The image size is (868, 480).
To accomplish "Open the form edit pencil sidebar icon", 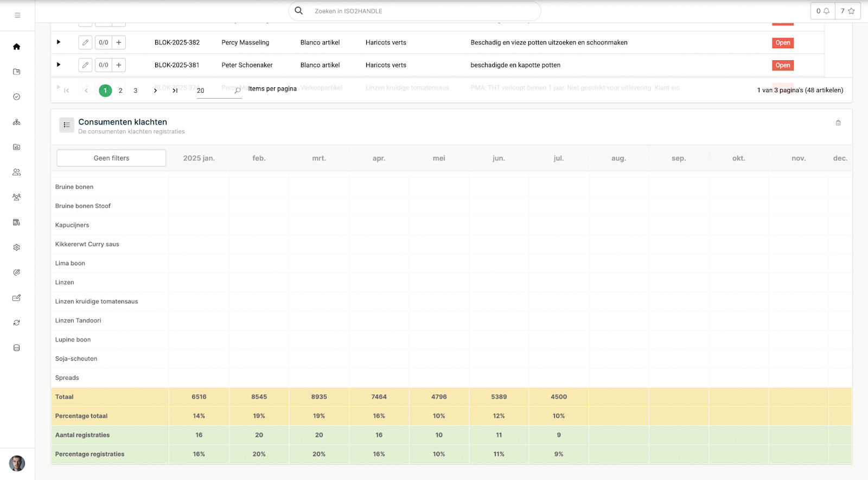I will [x=17, y=298].
